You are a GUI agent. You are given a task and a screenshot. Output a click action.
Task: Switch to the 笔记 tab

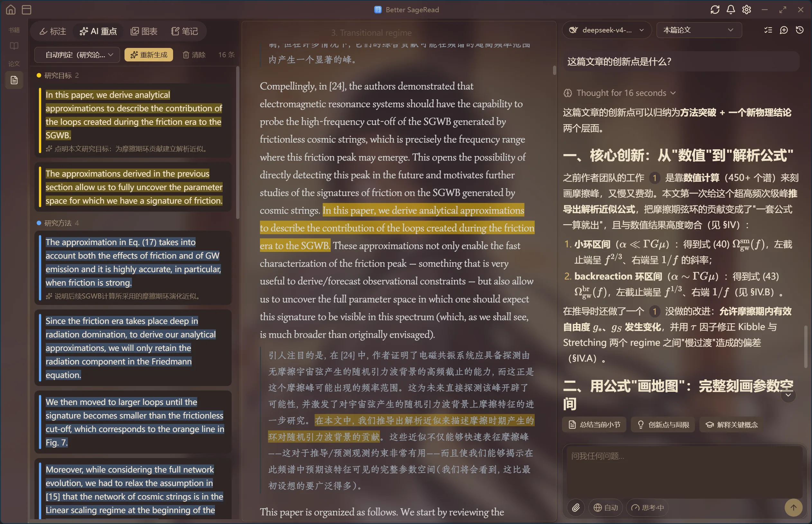click(x=184, y=31)
